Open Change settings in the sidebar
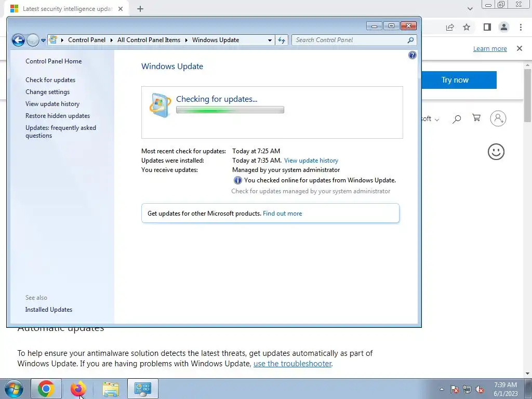Image resolution: width=532 pixels, height=399 pixels. 47,92
